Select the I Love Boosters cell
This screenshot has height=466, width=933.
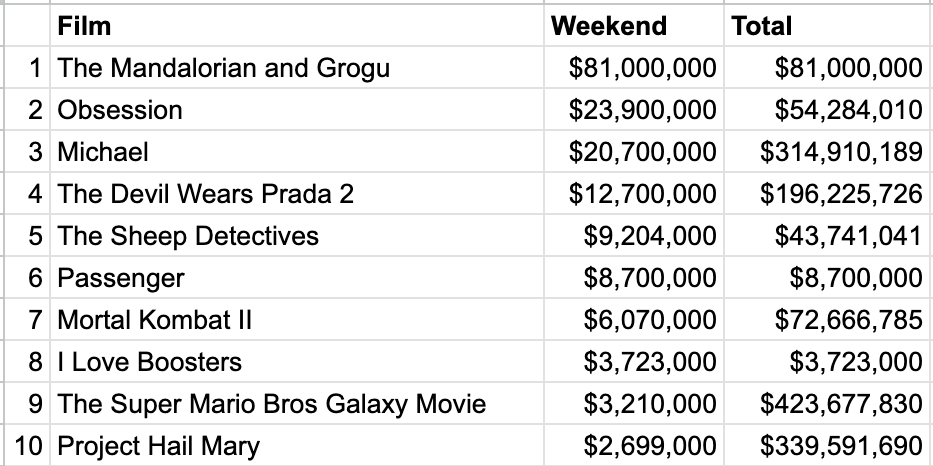coord(297,362)
